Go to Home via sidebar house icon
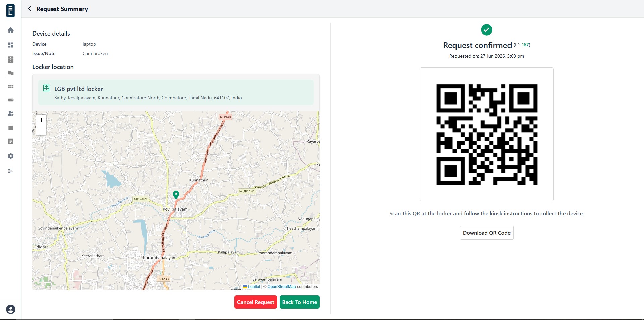The image size is (644, 320). [x=11, y=30]
